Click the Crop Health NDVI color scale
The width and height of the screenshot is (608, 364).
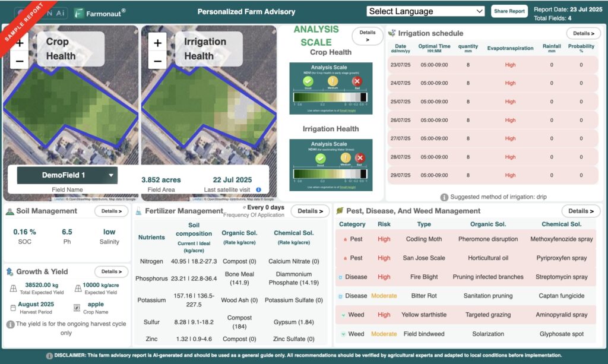[x=330, y=97]
